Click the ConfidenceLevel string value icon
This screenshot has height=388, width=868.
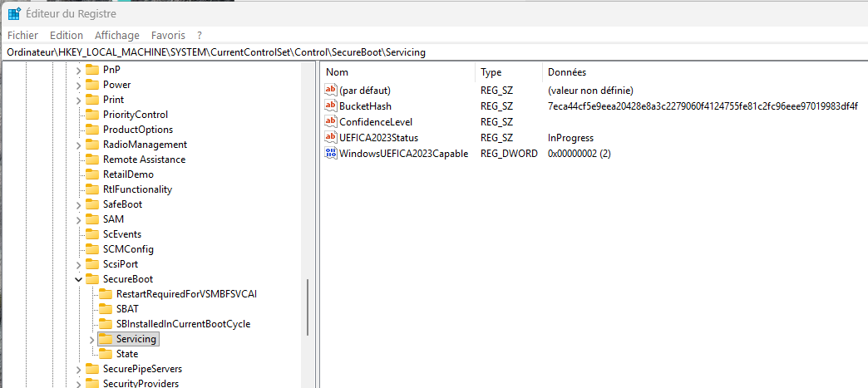330,122
